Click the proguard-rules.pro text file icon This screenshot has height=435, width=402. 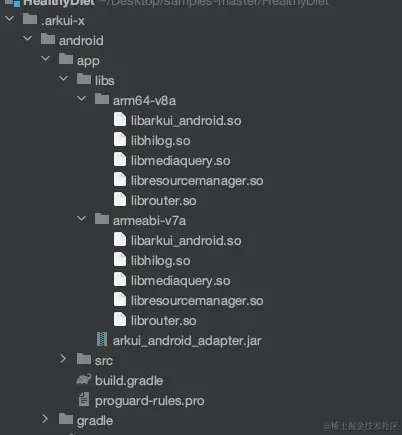pyautogui.click(x=84, y=399)
